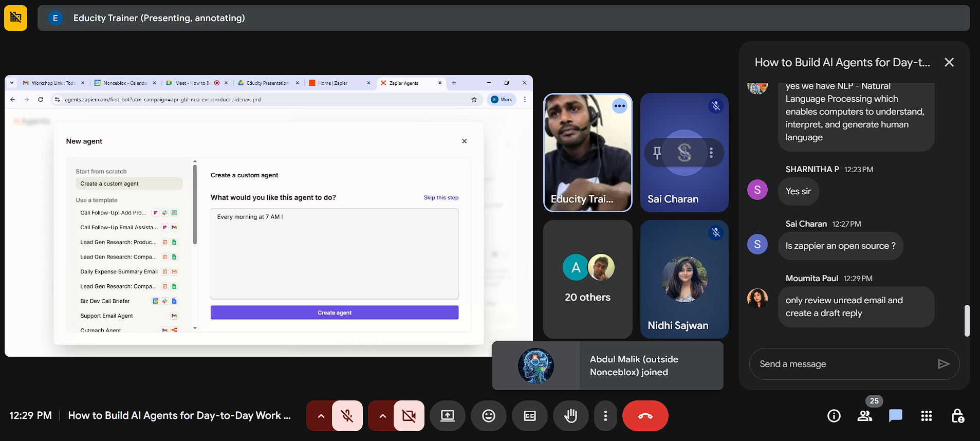The image size is (980, 441).
Task: Click the browser address bar URL
Action: 162,99
